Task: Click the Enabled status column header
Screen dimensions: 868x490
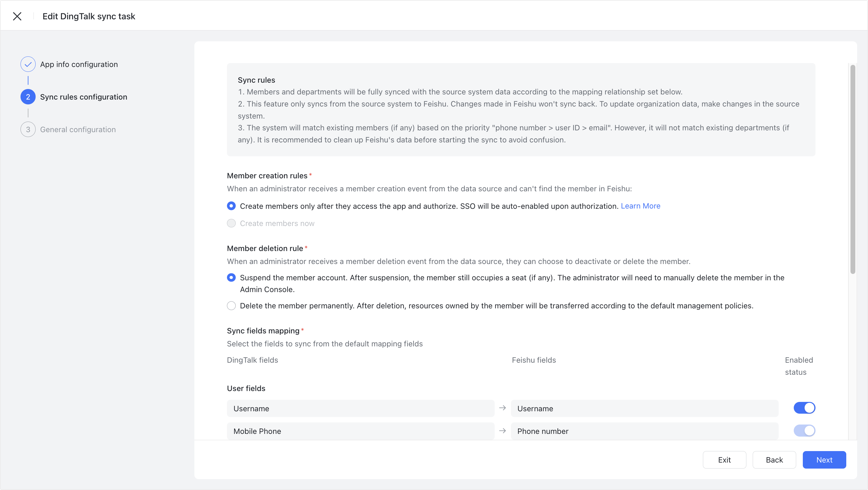Action: point(799,366)
